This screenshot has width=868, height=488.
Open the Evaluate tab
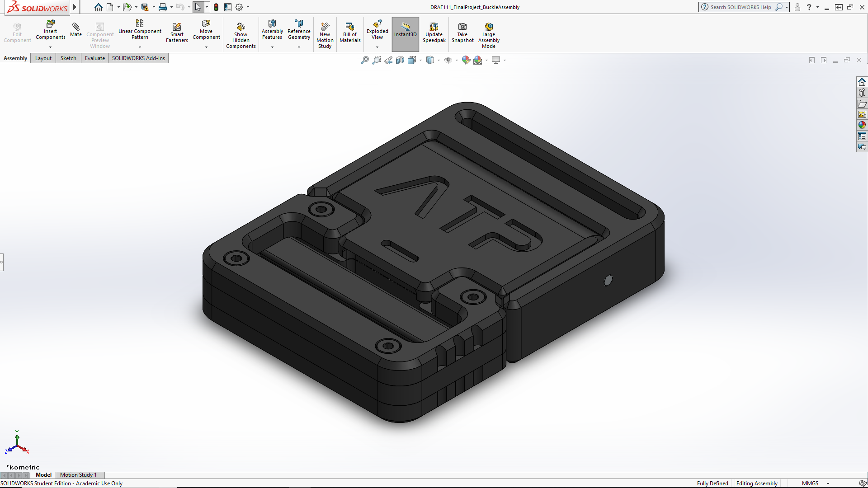pyautogui.click(x=94, y=58)
